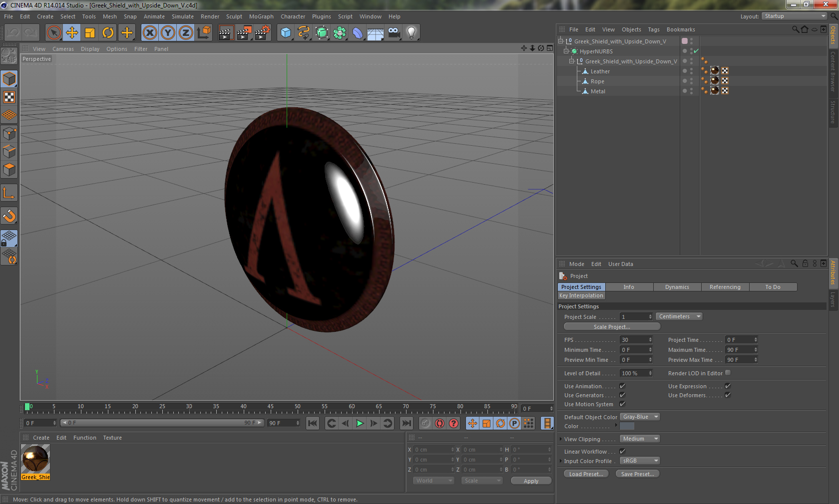Click the Make Editable icon
The height and width of the screenshot is (504, 839).
point(9,55)
